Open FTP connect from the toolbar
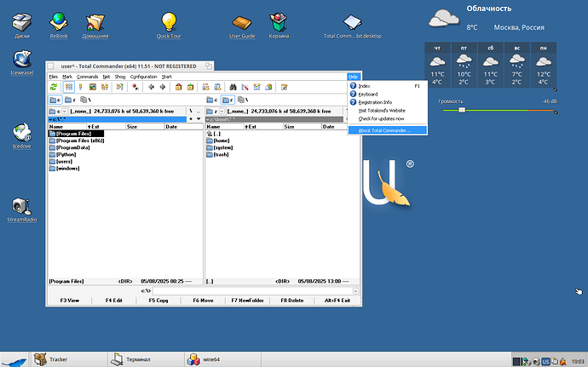This screenshot has height=367, width=588. (x=205, y=87)
